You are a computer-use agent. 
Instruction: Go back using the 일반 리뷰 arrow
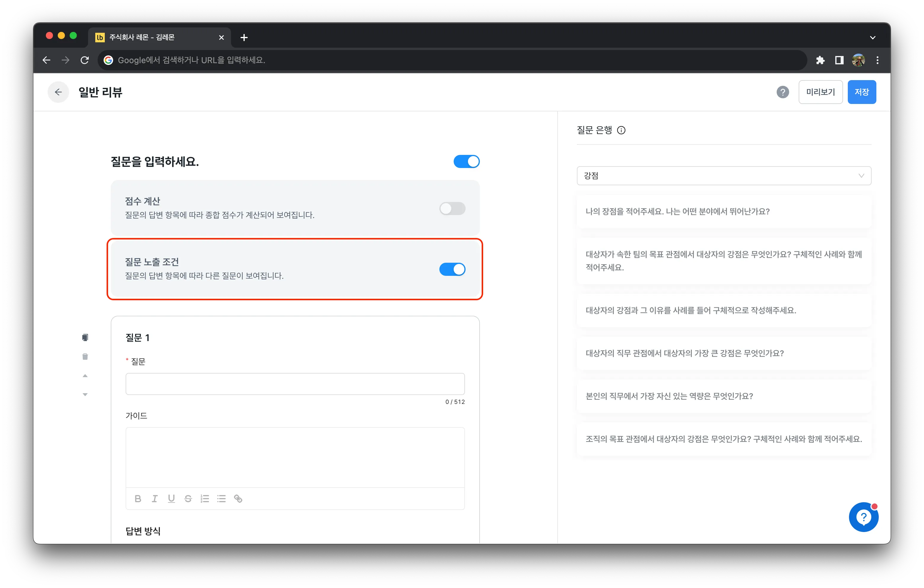(x=58, y=92)
